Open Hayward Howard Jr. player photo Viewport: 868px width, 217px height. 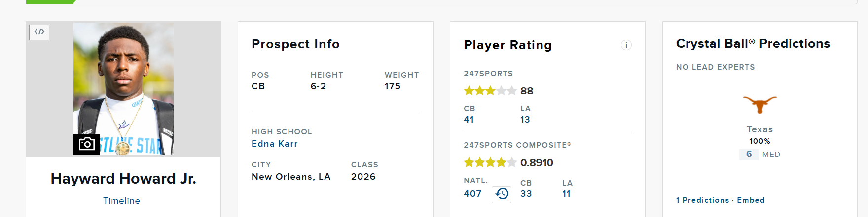(x=123, y=89)
